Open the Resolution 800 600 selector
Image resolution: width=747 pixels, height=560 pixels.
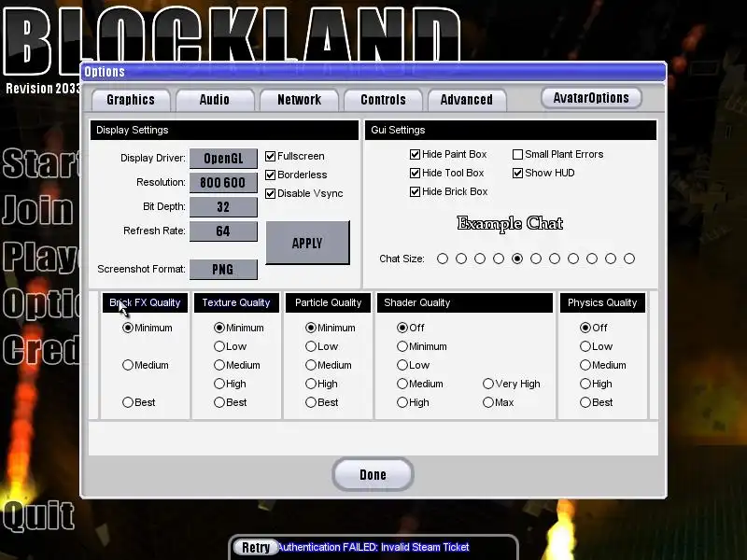click(223, 183)
